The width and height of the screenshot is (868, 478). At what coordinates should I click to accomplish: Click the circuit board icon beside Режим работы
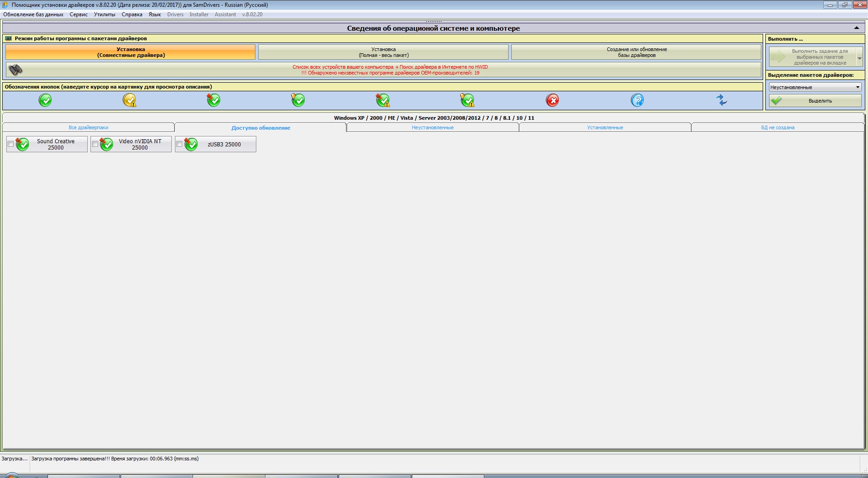pyautogui.click(x=8, y=38)
